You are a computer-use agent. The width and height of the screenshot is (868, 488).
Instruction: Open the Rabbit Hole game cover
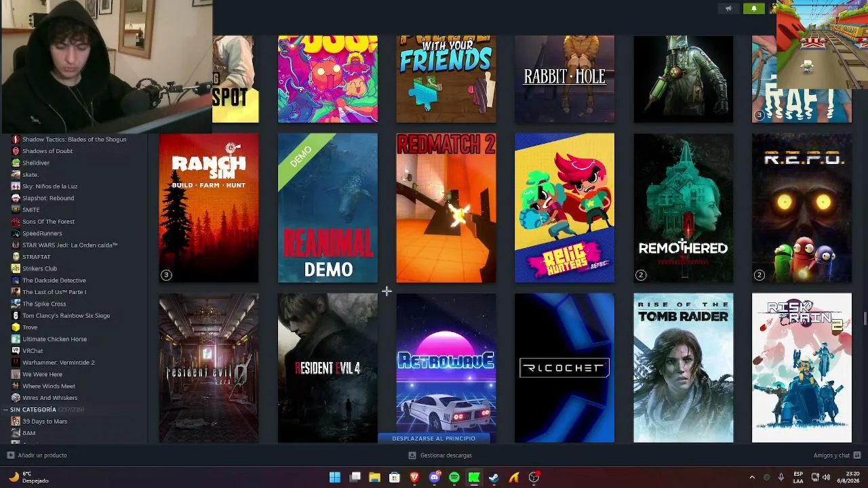(564, 79)
